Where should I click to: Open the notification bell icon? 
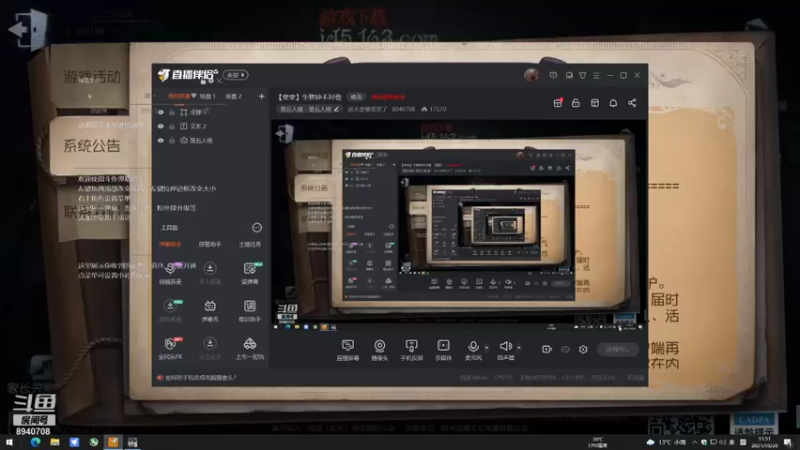coord(613,103)
